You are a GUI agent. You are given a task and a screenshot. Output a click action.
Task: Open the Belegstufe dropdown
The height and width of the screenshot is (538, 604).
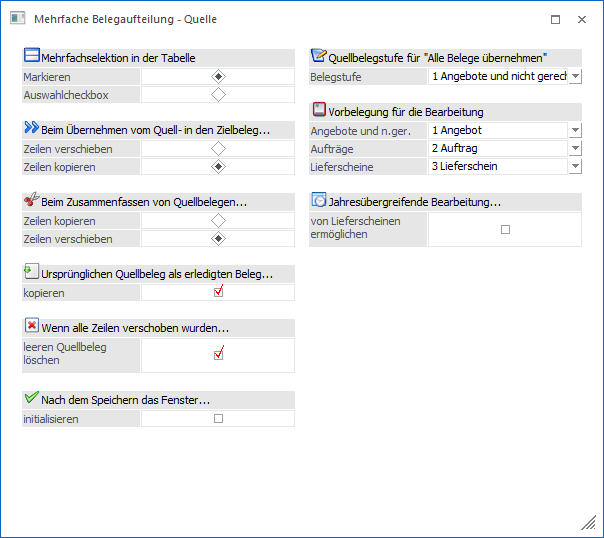tap(575, 77)
